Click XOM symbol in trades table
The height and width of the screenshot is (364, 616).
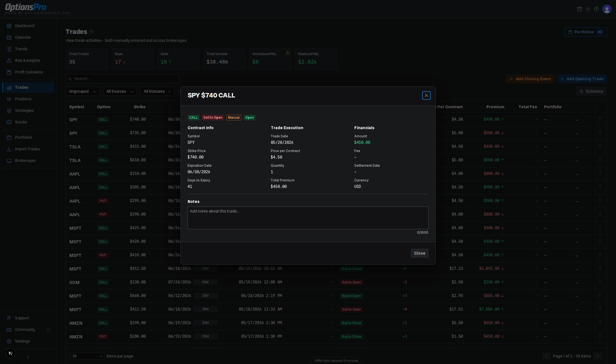(x=74, y=282)
